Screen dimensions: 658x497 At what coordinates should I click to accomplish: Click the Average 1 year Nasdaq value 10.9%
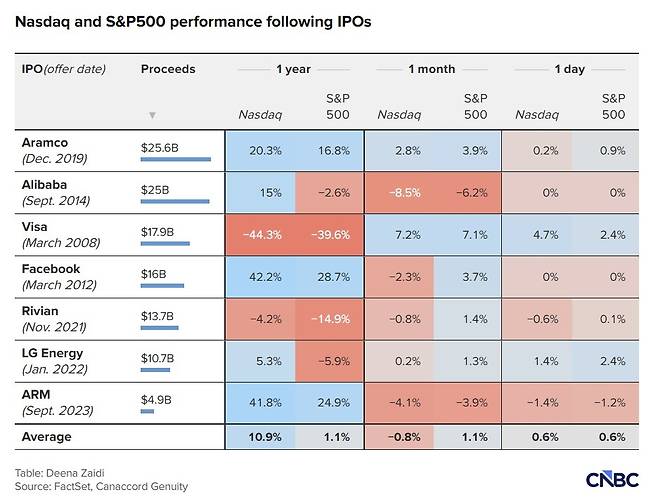point(265,437)
